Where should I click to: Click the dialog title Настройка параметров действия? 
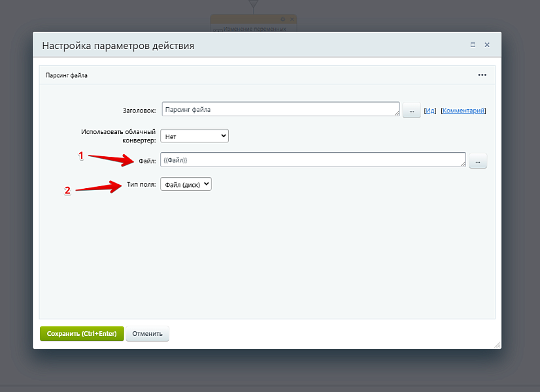pyautogui.click(x=118, y=46)
